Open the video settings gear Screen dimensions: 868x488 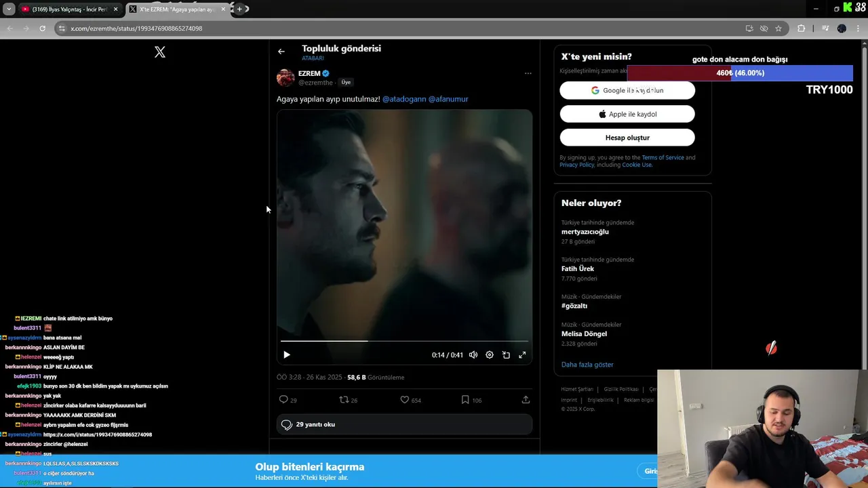tap(490, 354)
